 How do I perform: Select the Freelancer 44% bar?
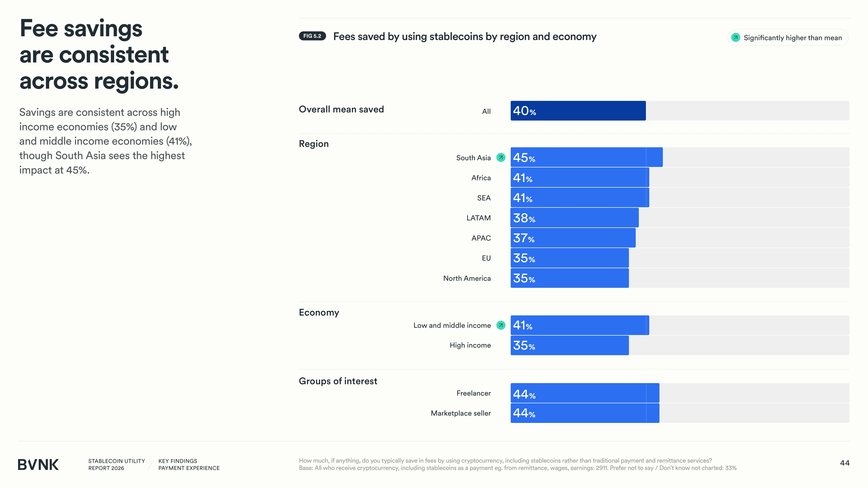[585, 393]
